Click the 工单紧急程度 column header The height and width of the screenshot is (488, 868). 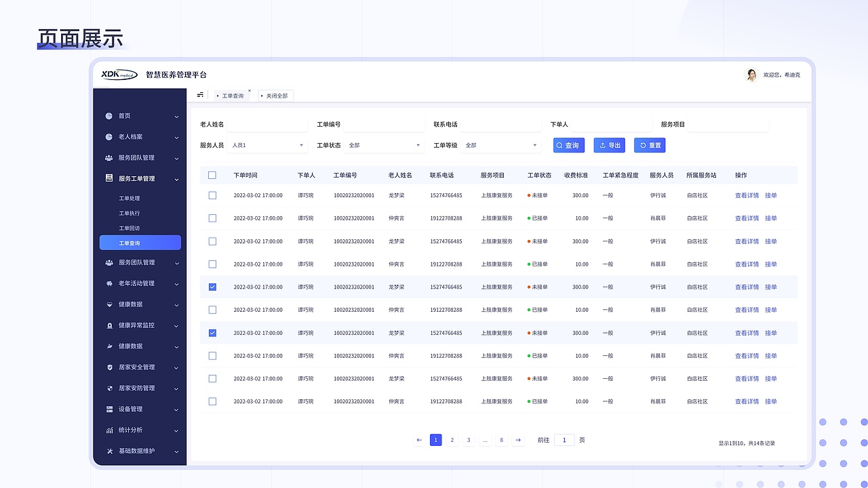pyautogui.click(x=620, y=175)
